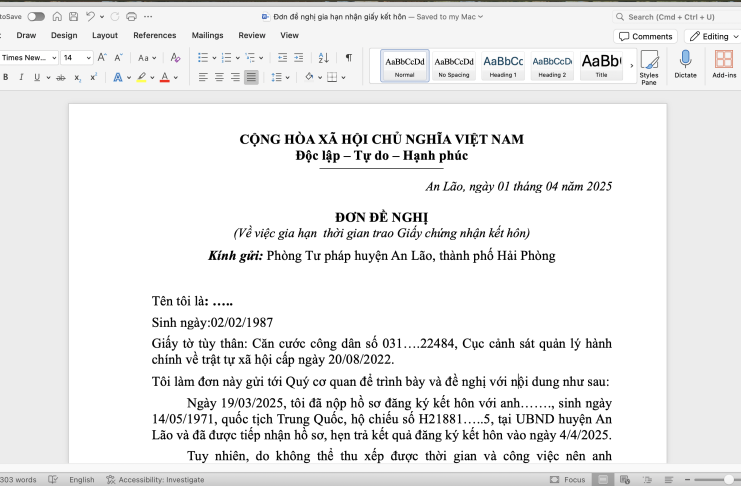Click the Borders icon
741x486 pixels.
click(x=332, y=77)
